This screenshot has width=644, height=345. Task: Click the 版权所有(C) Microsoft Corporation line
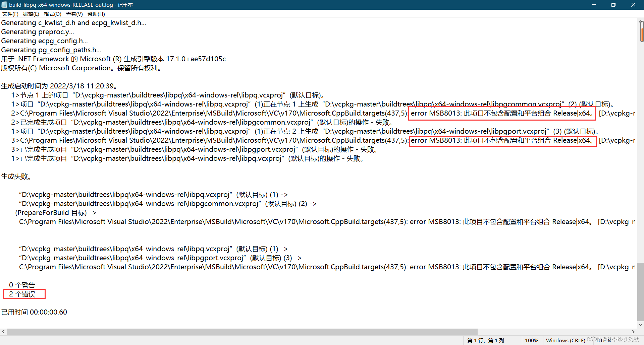pos(82,68)
